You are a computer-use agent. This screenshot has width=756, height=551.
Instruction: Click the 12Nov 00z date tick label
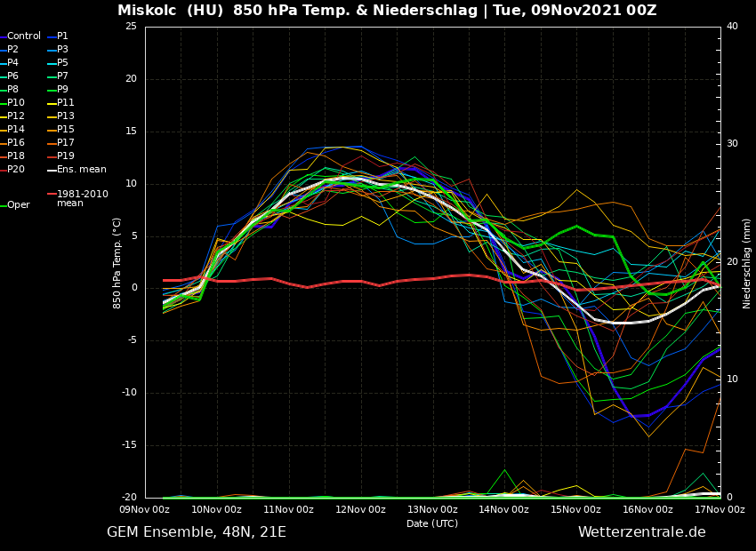(x=360, y=510)
